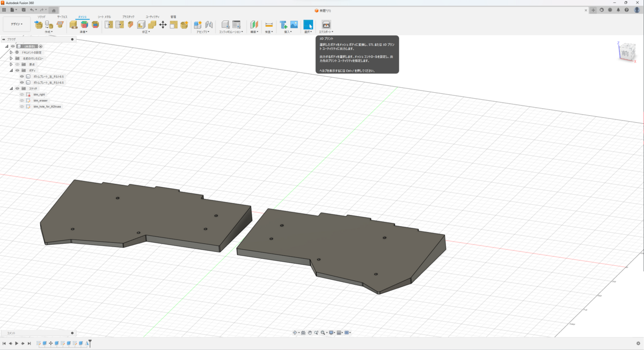The width and height of the screenshot is (644, 350).
Task: Click the Orbit navigation icon
Action: 295,333
